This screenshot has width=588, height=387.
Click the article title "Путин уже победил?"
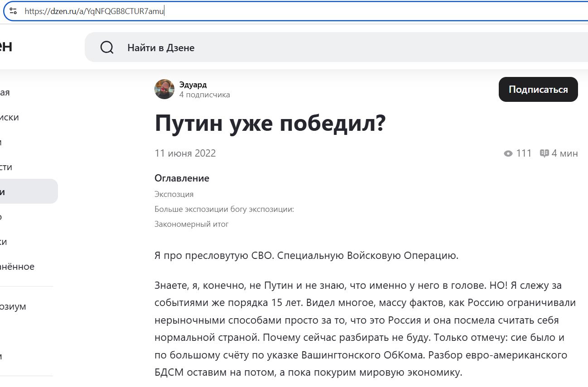coord(270,123)
